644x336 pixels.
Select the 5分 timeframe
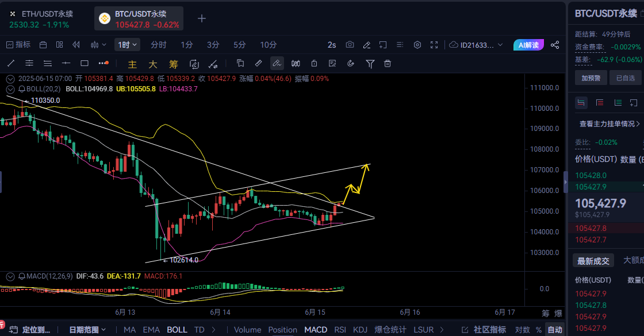[239, 45]
